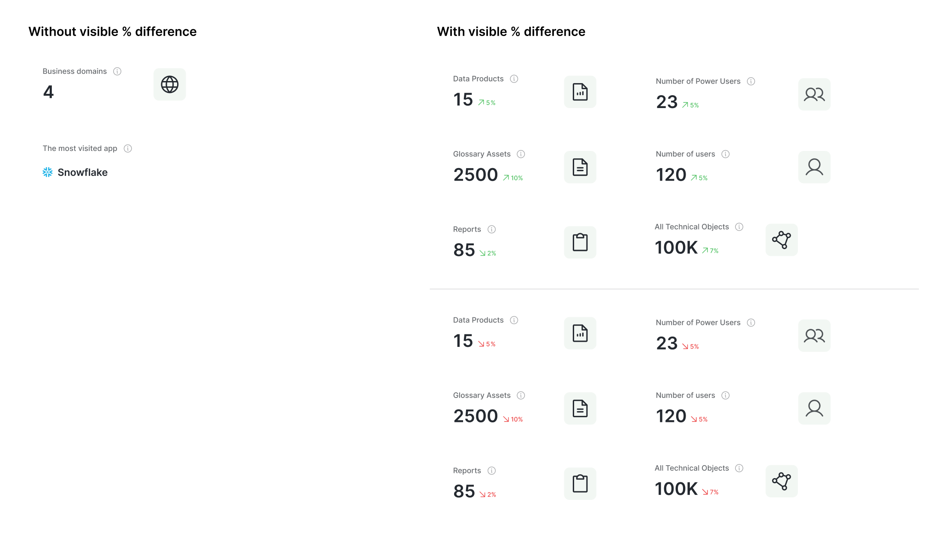Open the All Technical Objects network graph icon
The height and width of the screenshot is (560, 927).
[781, 240]
